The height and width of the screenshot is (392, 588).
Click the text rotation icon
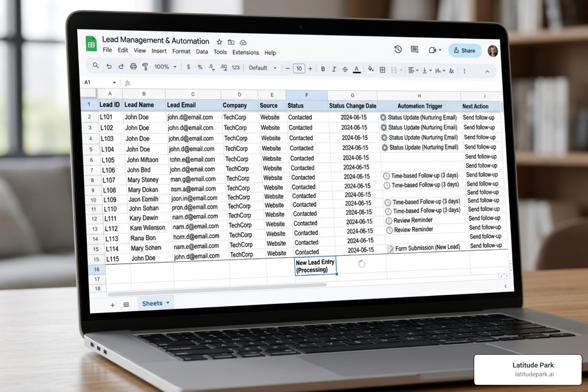click(x=452, y=71)
